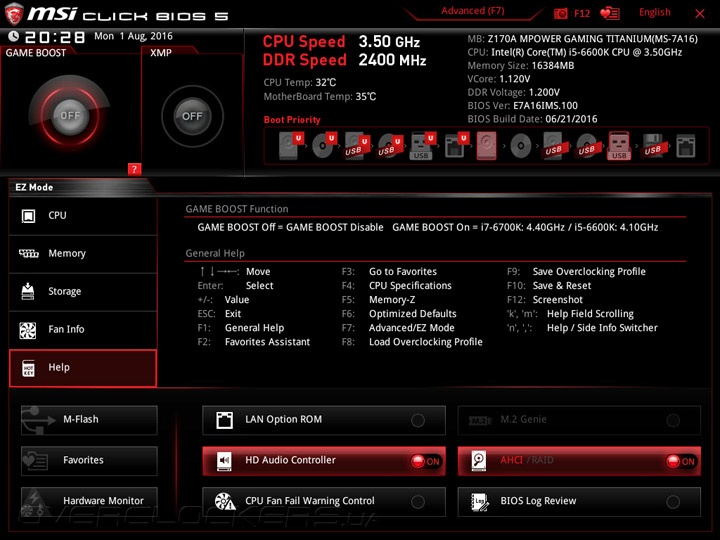Viewport: 720px width, 540px height.
Task: Enable the XMP profile button
Action: (x=192, y=116)
